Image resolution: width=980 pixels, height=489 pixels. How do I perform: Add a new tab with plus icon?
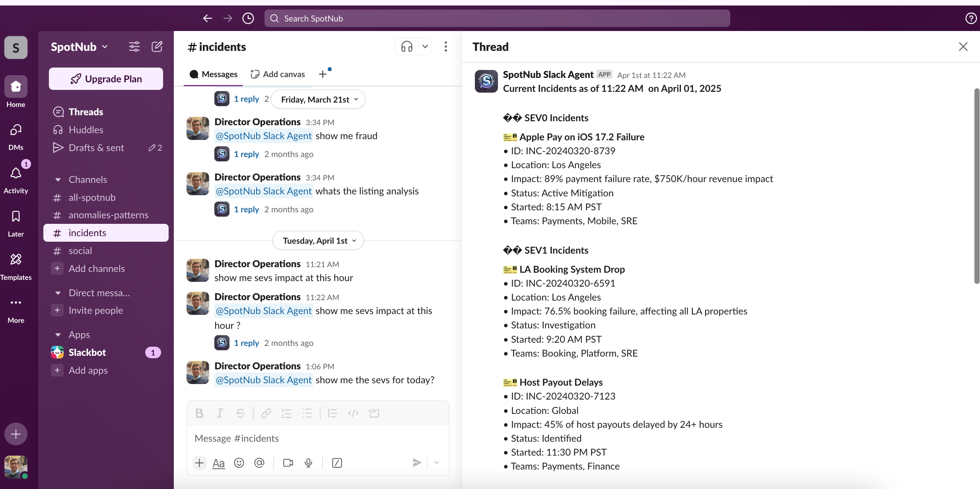tap(323, 74)
